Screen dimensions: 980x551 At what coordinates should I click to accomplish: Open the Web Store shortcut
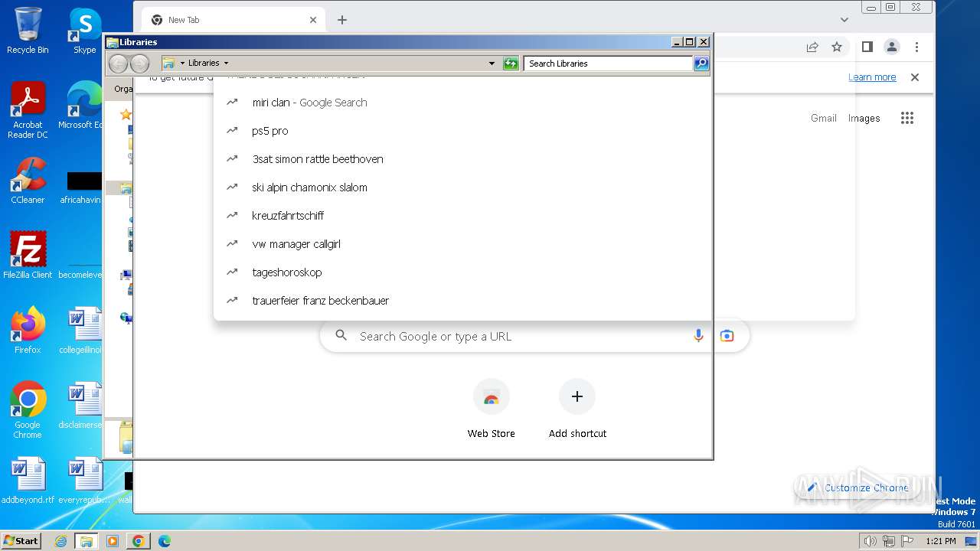coord(492,409)
